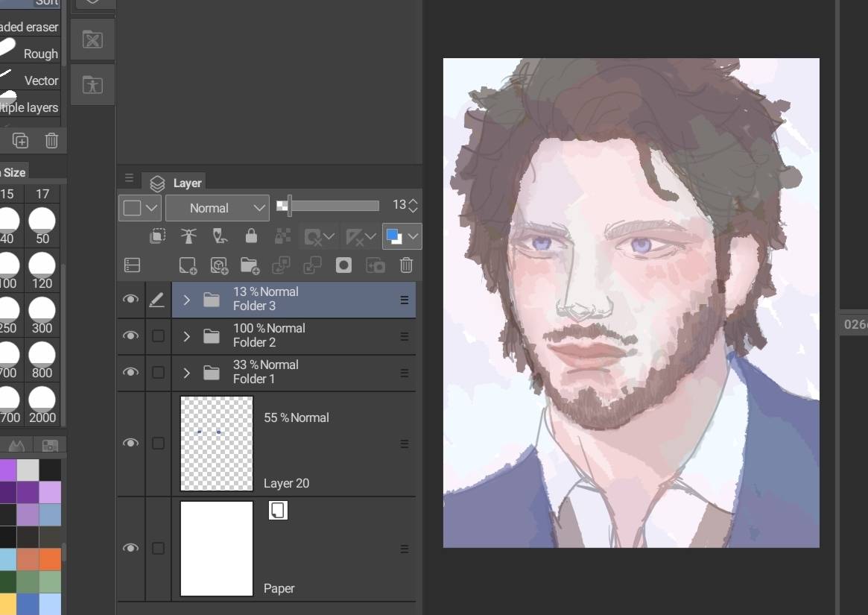Click the layer color change icon
The height and width of the screenshot is (615, 868).
394,236
